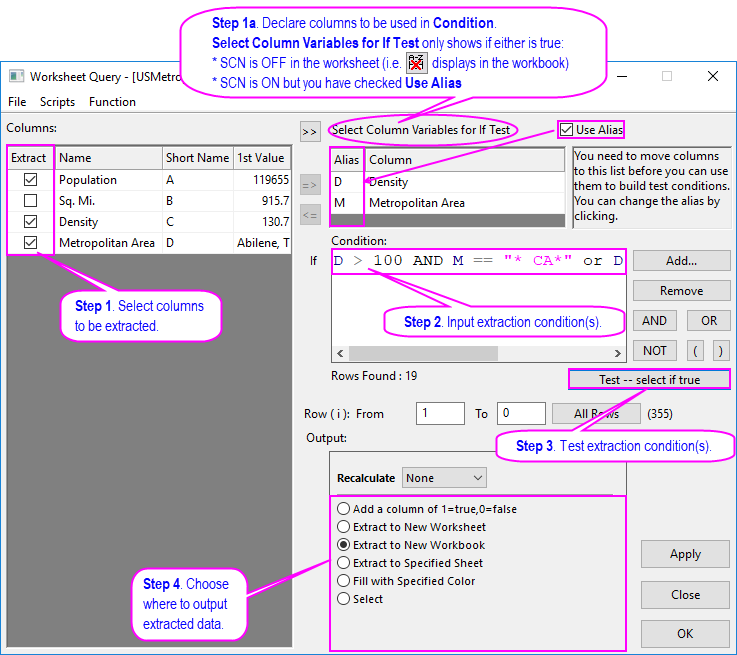Click the Apply button
This screenshot has height=655, width=737.
685,554
